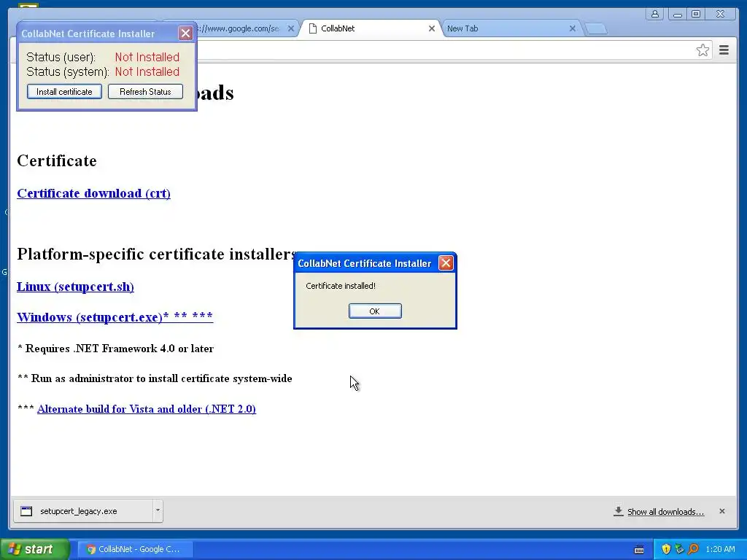Open the Windows start menu
The width and height of the screenshot is (747, 560).
(34, 549)
